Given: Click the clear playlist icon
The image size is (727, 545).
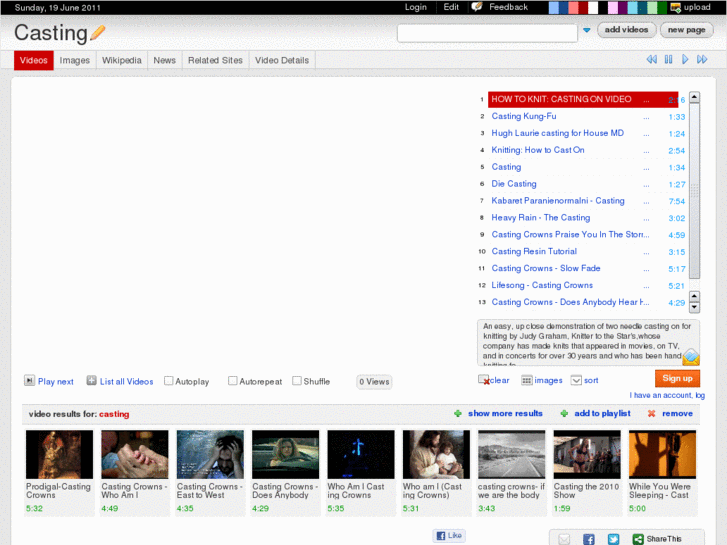Looking at the screenshot, I should 484,380.
